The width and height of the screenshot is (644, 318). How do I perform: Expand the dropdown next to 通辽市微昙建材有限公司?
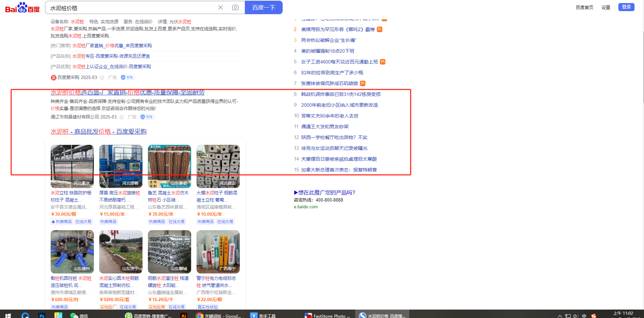coord(122,117)
